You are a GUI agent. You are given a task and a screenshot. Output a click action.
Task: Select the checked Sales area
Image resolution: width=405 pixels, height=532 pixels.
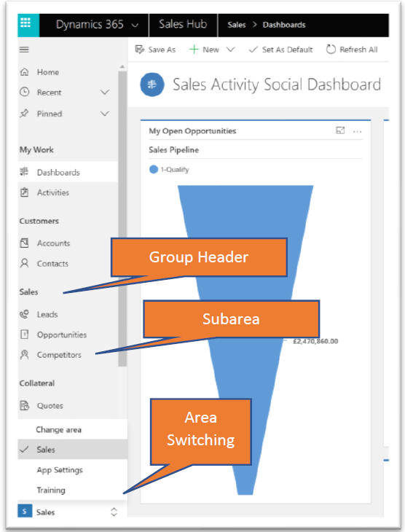point(73,450)
